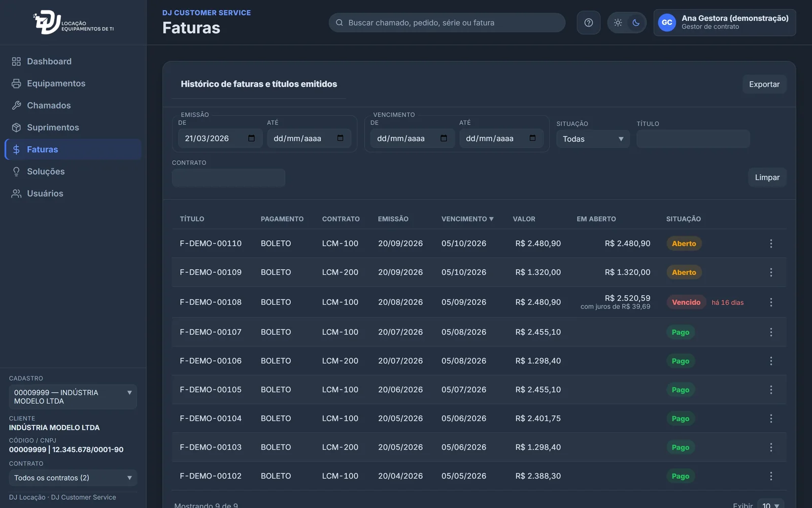Open calendar picker for Vencimento Até date
This screenshot has width=812, height=508.
pos(532,138)
